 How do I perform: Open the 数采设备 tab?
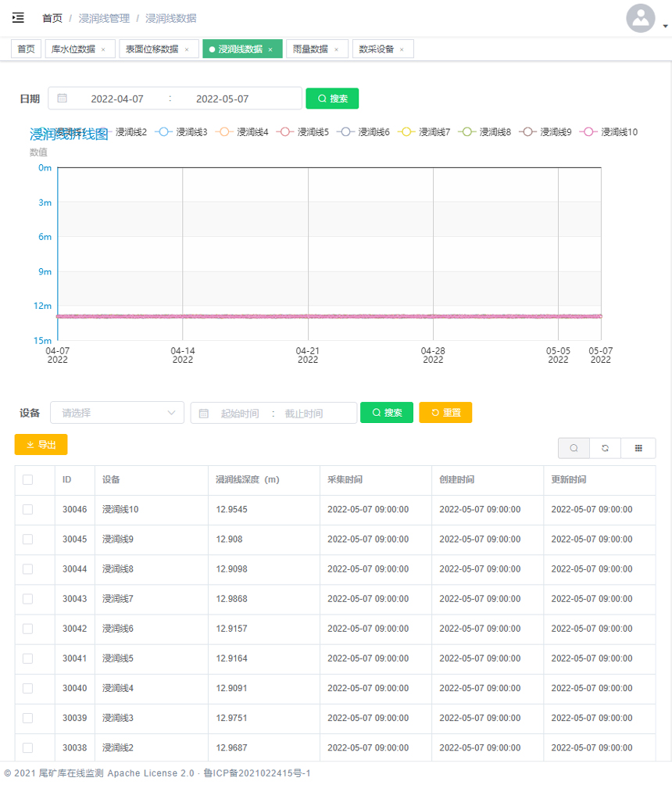tap(376, 49)
